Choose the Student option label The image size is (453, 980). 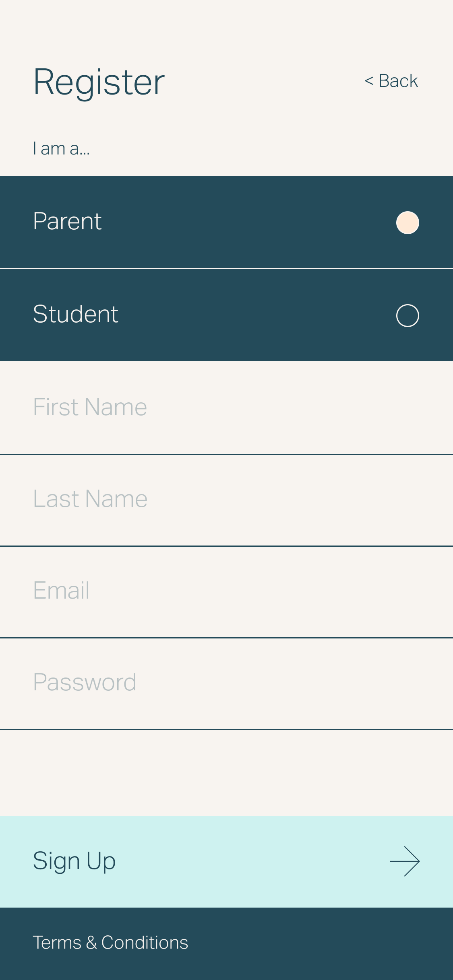coord(76,314)
